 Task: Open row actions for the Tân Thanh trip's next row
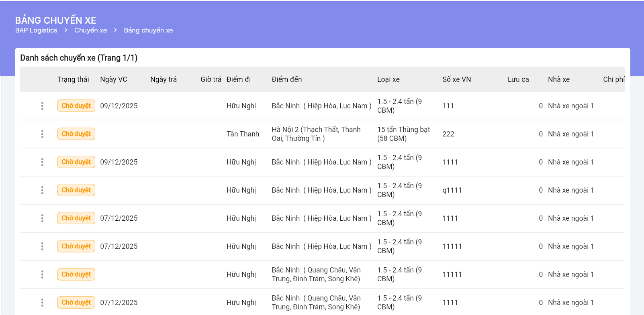(42, 162)
